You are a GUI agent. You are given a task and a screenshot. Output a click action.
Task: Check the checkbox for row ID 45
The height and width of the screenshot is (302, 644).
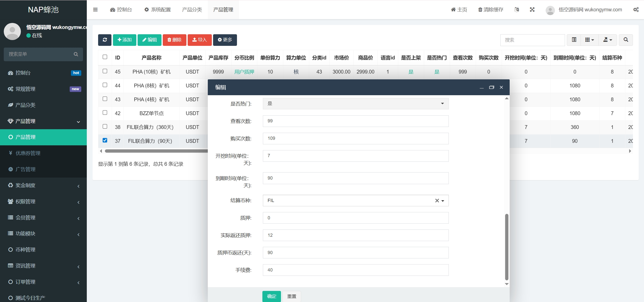(105, 71)
